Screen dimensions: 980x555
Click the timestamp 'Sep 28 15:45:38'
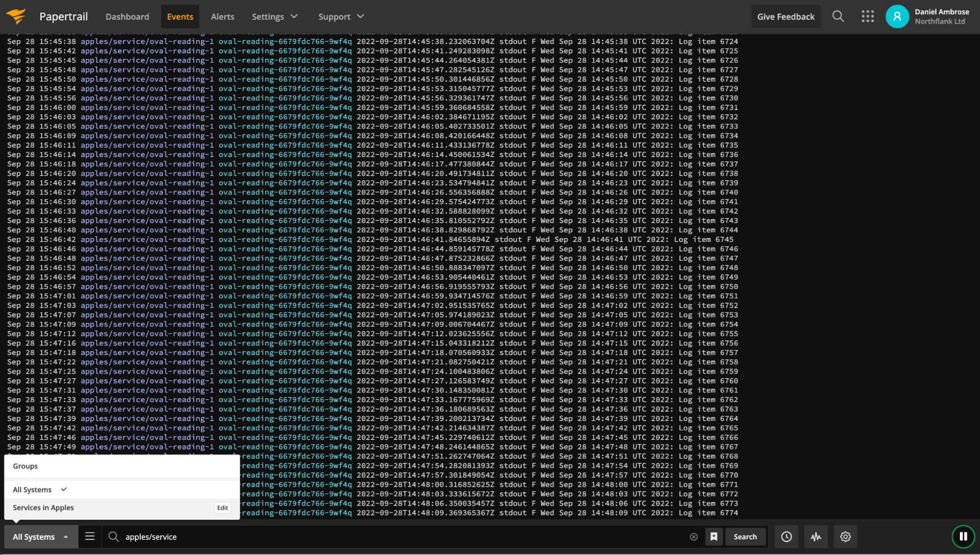coord(42,42)
